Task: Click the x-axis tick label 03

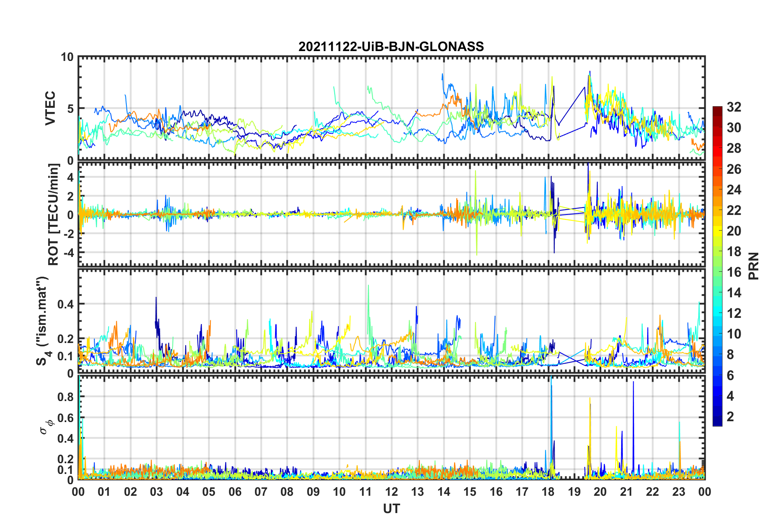Action: point(156,492)
